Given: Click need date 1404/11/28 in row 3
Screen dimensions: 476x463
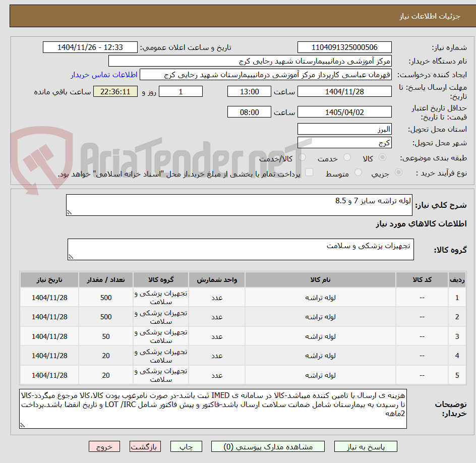Looking at the screenshot, I should (49, 337).
